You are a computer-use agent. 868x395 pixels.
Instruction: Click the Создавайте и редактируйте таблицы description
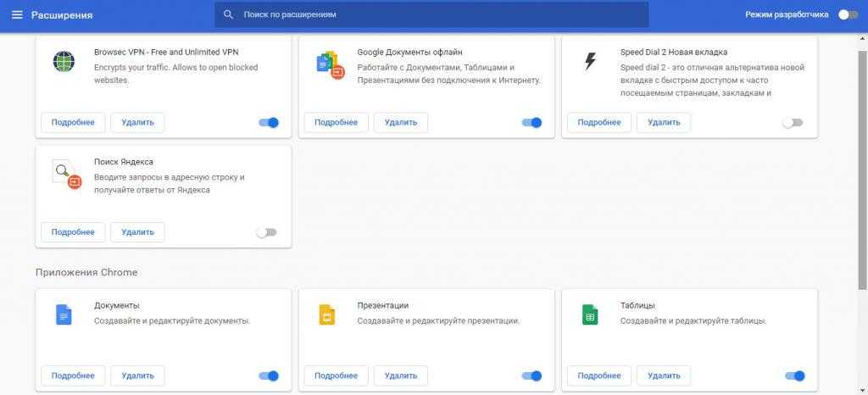point(693,320)
